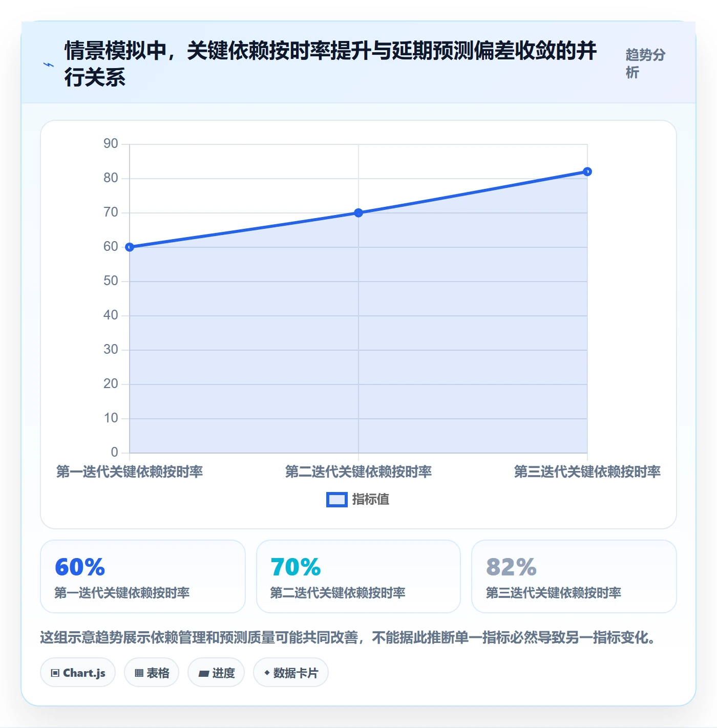Open the 70% data card
The width and height of the screenshot is (717, 728).
click(358, 576)
